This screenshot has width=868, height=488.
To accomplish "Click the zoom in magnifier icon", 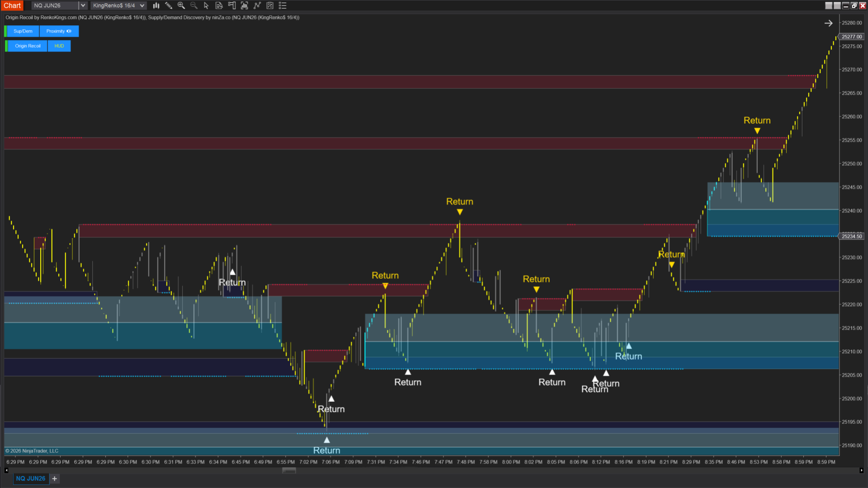I will 181,5.
